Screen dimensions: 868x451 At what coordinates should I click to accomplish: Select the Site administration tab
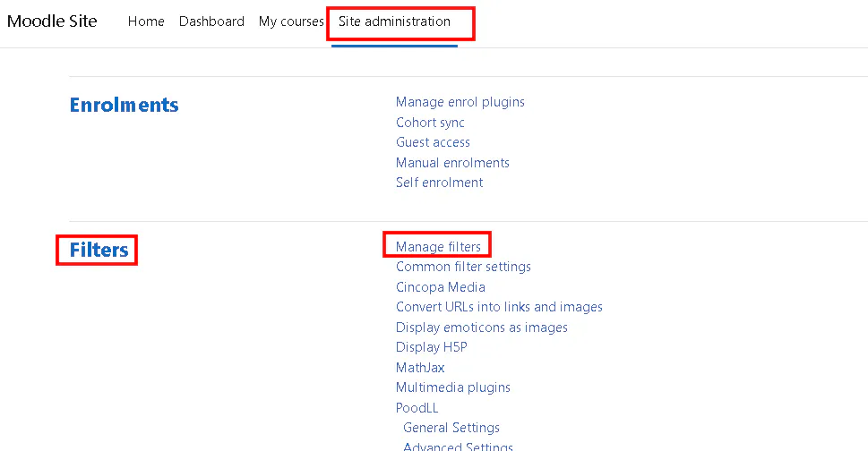(x=395, y=21)
